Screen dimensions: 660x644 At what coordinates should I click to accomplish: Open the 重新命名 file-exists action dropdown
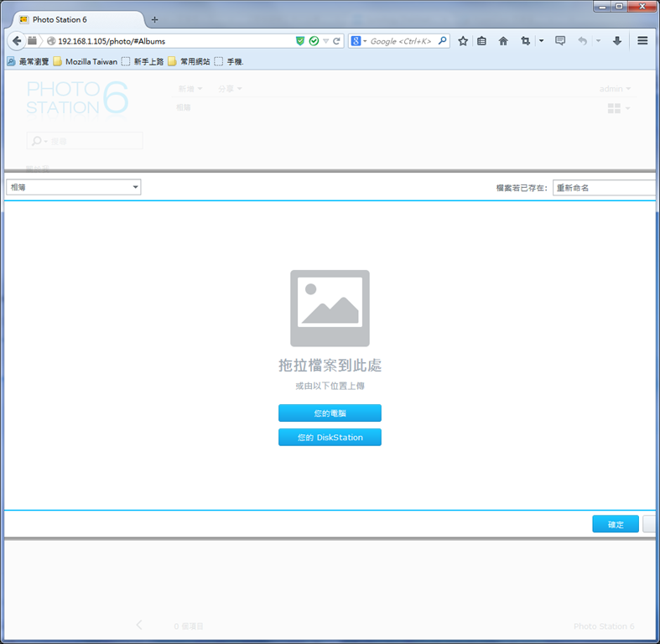(x=605, y=188)
